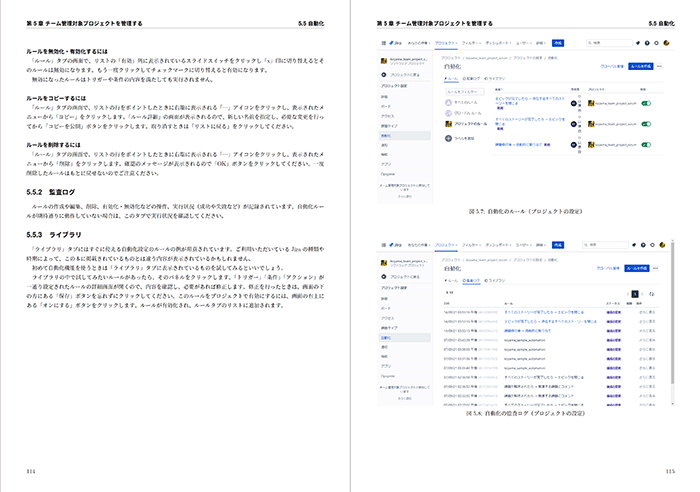Expand フィルター menu in figure 5.8 screenshot

[x=471, y=245]
